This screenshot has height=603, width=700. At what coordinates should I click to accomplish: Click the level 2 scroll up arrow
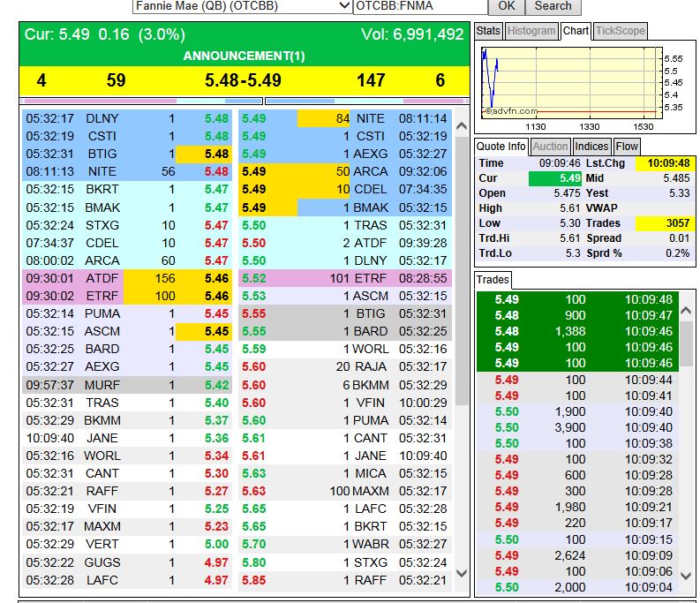pos(462,126)
